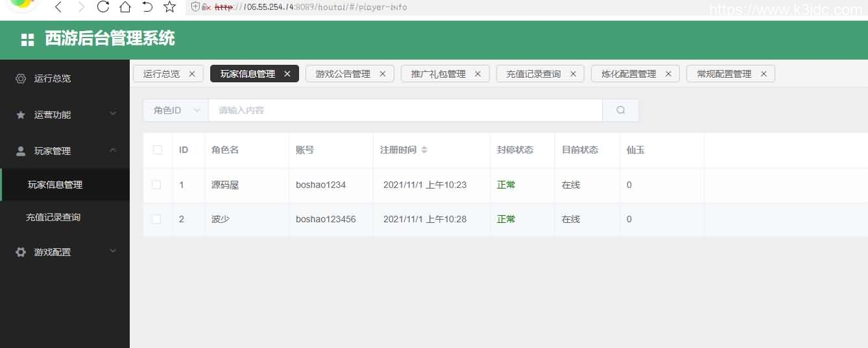Bookmark the page with star icon
The height and width of the screenshot is (348, 868).
tap(169, 7)
